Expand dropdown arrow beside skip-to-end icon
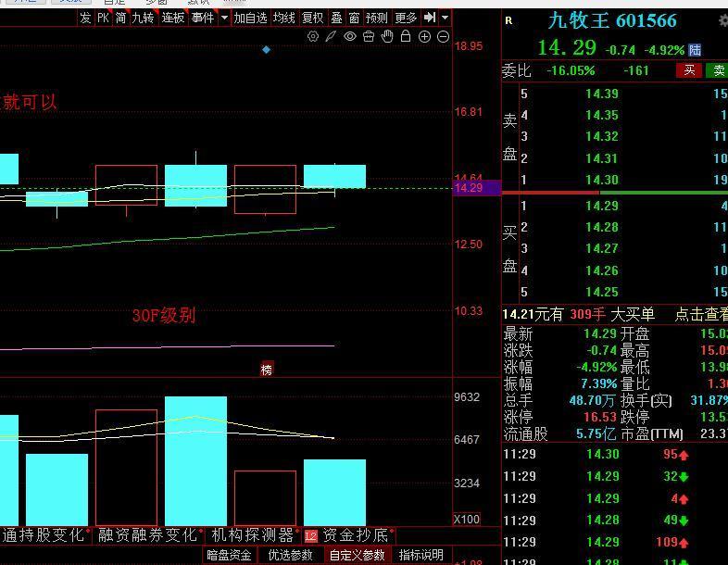 445,18
